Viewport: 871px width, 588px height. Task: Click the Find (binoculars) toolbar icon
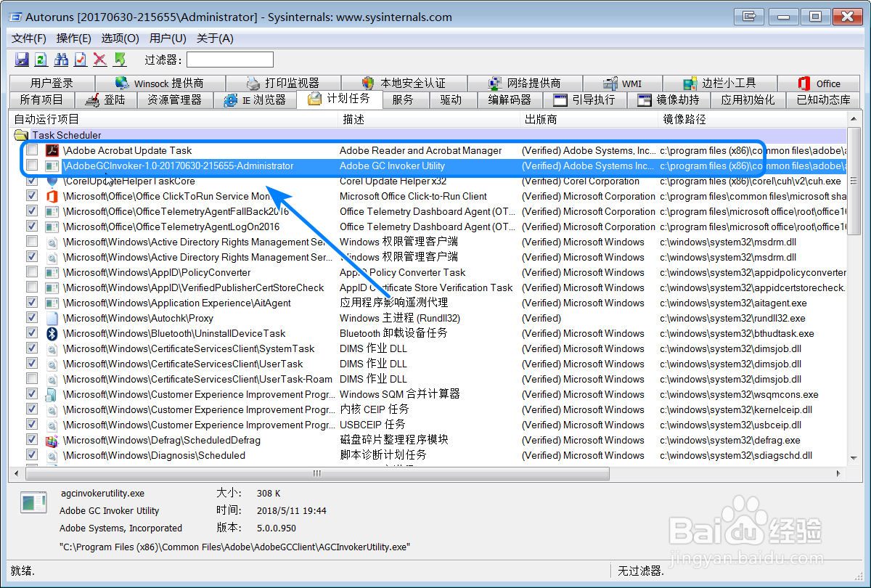[x=62, y=60]
